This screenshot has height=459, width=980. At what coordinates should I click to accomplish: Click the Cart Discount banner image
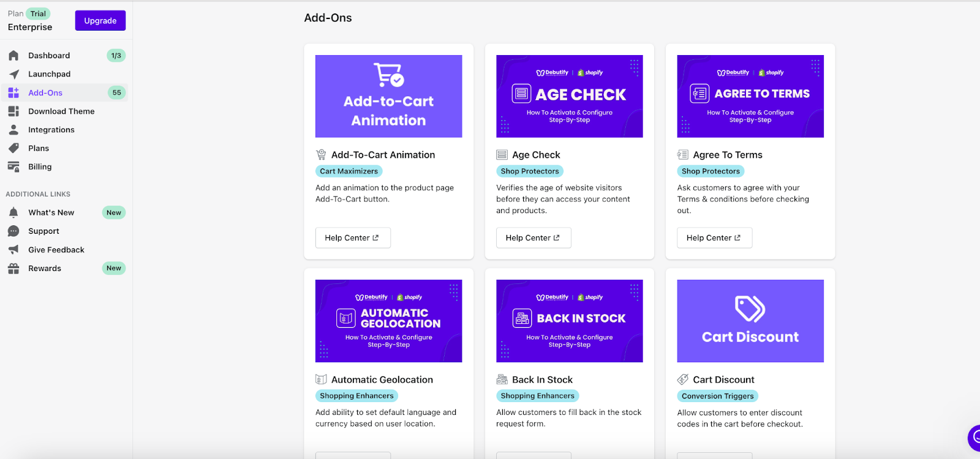(x=750, y=321)
